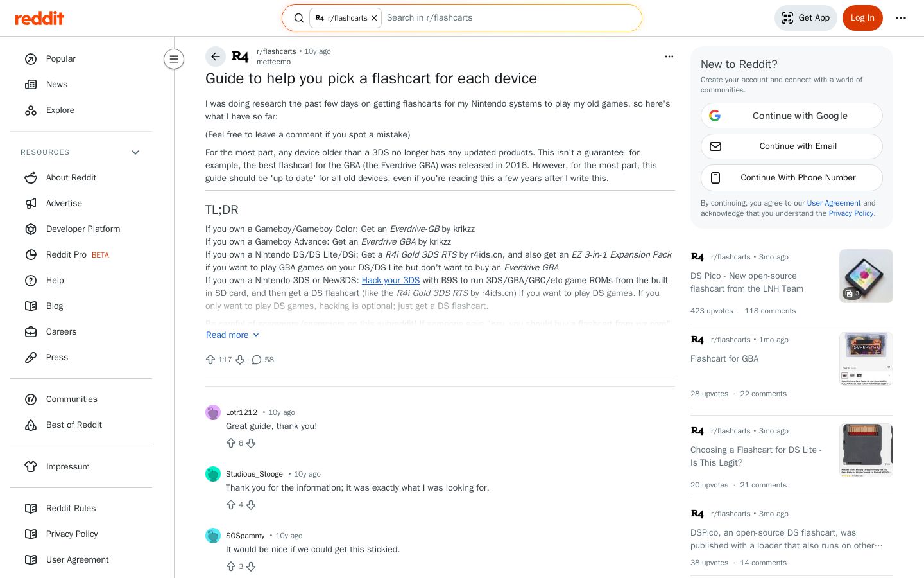Open the DS Pico post thumbnail
The width and height of the screenshot is (924, 578).
coord(866,276)
